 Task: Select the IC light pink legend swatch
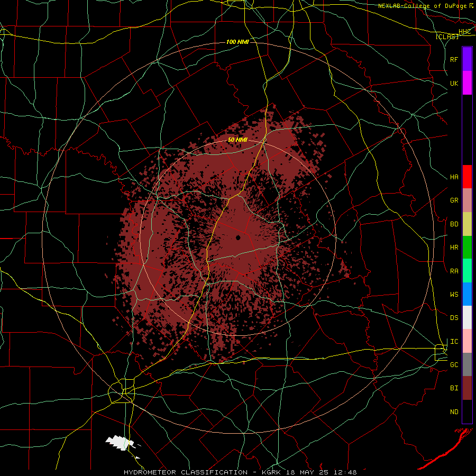pos(467,341)
